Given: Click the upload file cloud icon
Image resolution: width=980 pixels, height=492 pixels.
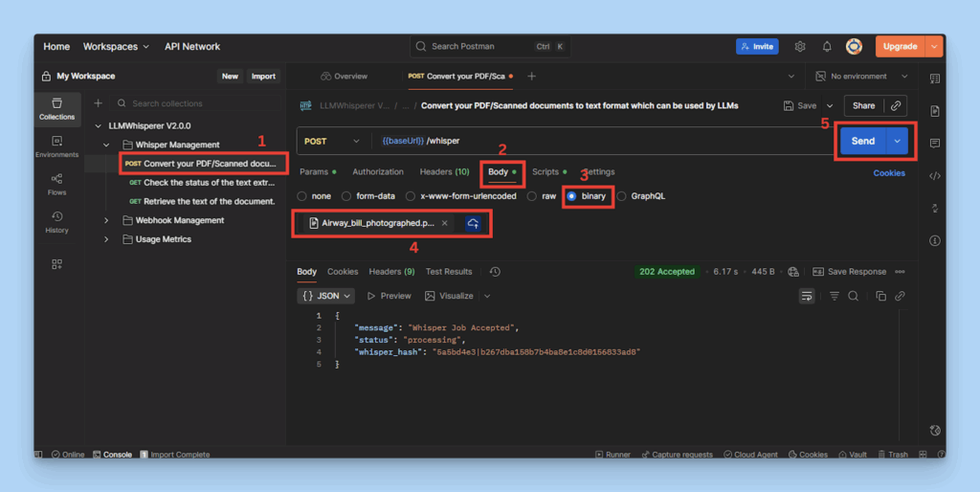Looking at the screenshot, I should coord(474,223).
